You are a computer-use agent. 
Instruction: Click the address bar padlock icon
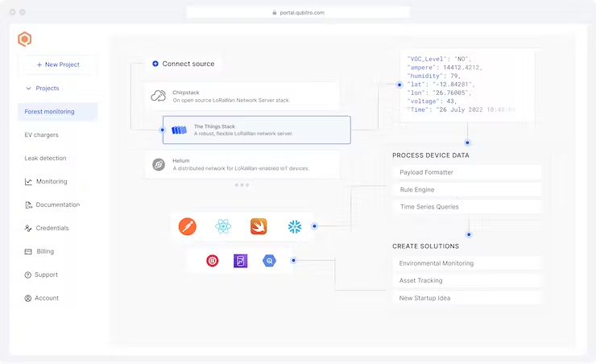coord(275,13)
